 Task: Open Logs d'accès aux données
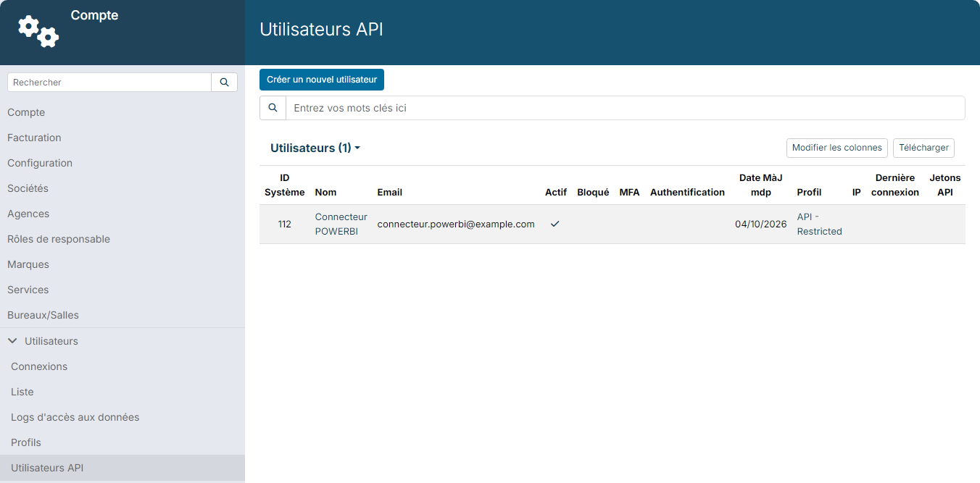click(x=75, y=417)
